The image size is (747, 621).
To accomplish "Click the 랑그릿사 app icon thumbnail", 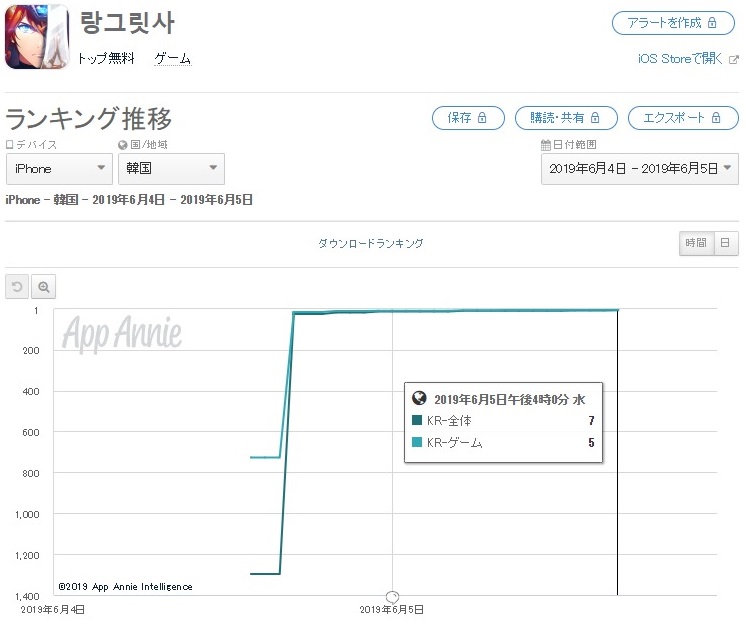I will (37, 37).
